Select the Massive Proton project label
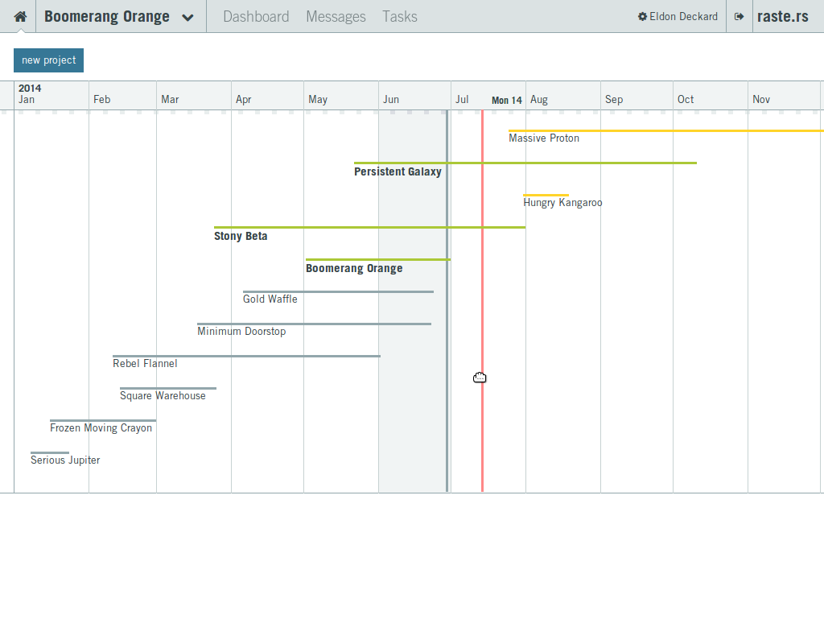This screenshot has height=644, width=824. (544, 138)
